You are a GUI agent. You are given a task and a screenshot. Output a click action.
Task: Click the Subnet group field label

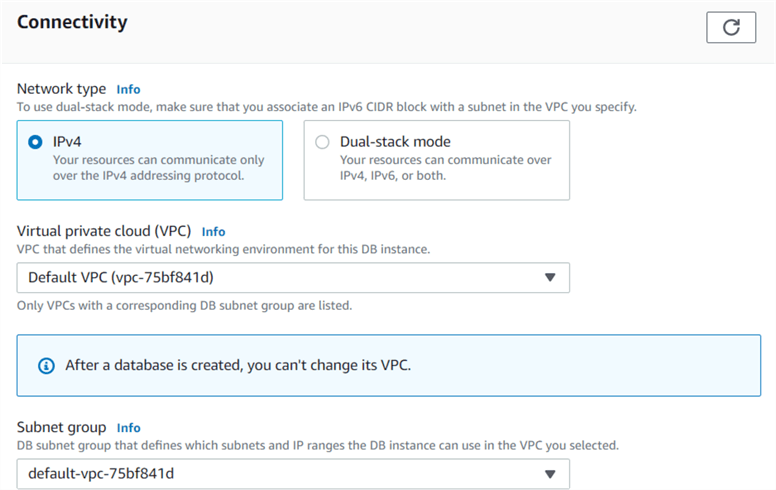(x=62, y=427)
